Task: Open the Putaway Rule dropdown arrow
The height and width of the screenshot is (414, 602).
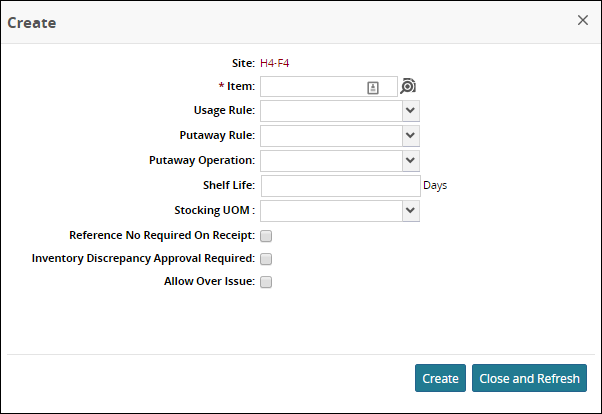Action: [x=410, y=136]
